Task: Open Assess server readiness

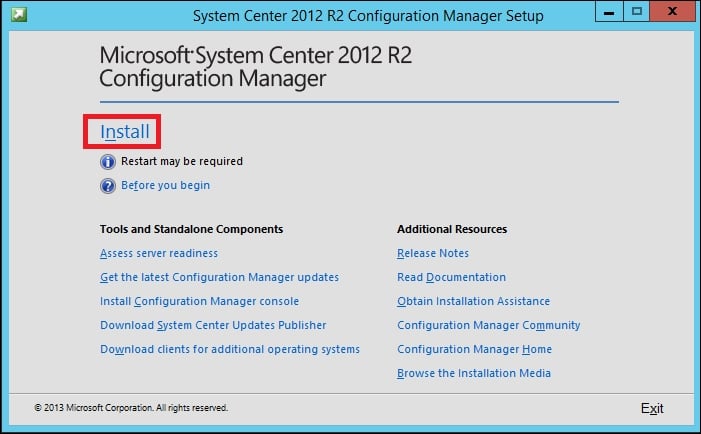Action: click(159, 253)
